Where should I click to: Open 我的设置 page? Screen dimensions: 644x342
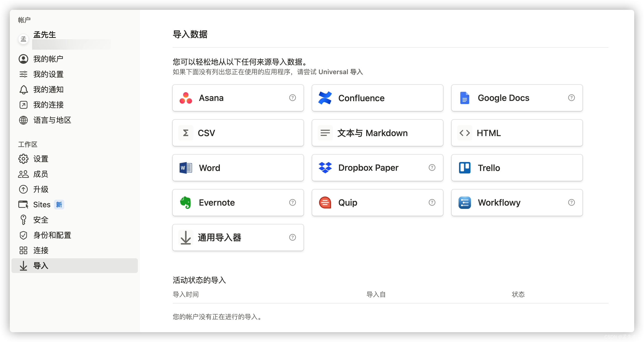click(75, 74)
